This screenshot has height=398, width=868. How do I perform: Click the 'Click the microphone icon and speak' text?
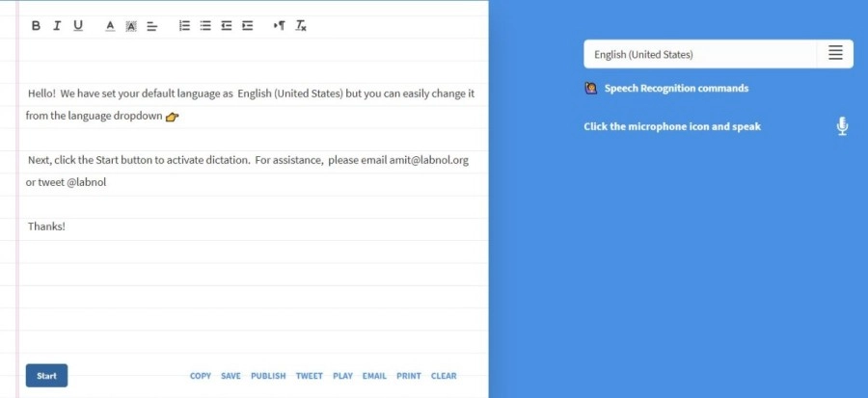point(672,126)
